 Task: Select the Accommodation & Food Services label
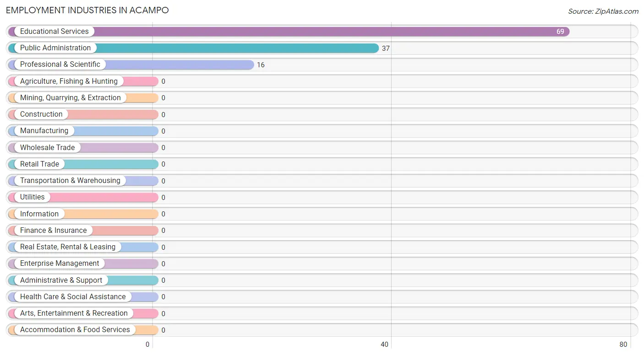(75, 330)
